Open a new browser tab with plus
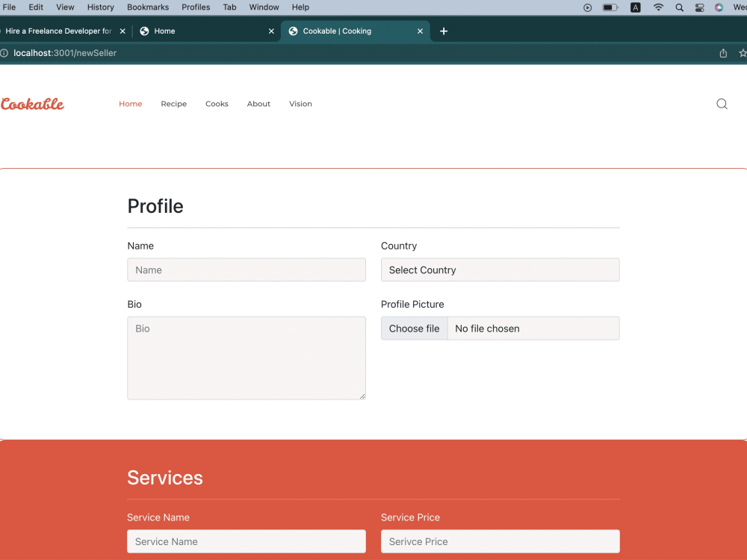Viewport: 747px width, 560px height. (444, 31)
